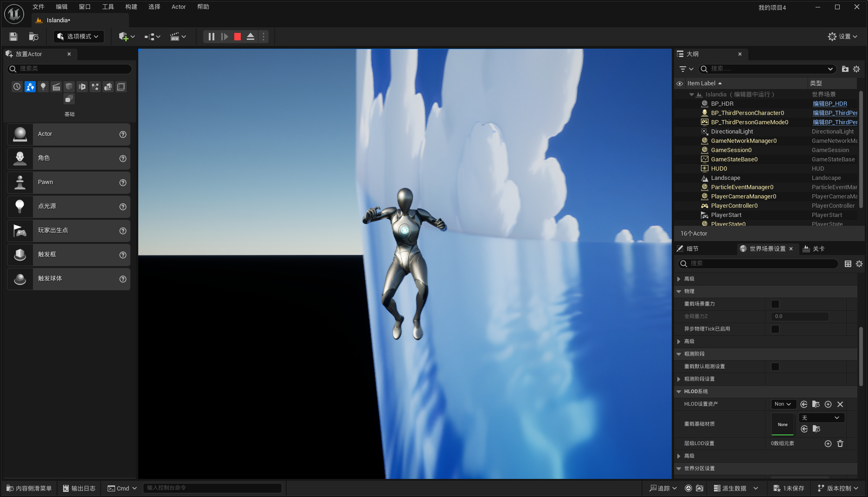Close the 放置Actor panel tab
This screenshot has height=497, width=868.
coord(69,54)
